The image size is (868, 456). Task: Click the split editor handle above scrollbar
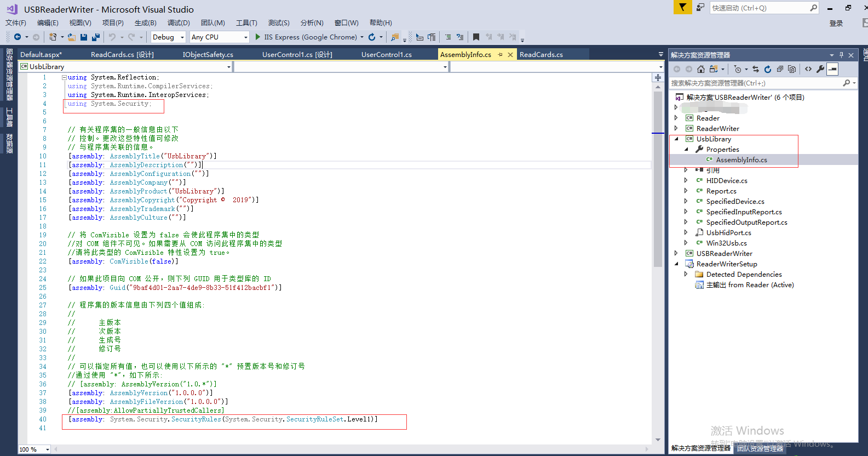pos(658,77)
